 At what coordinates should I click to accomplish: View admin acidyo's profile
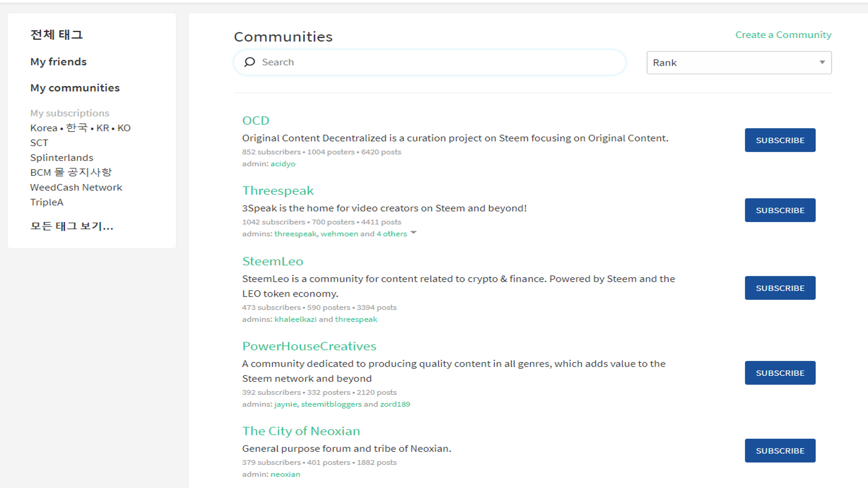pos(283,163)
